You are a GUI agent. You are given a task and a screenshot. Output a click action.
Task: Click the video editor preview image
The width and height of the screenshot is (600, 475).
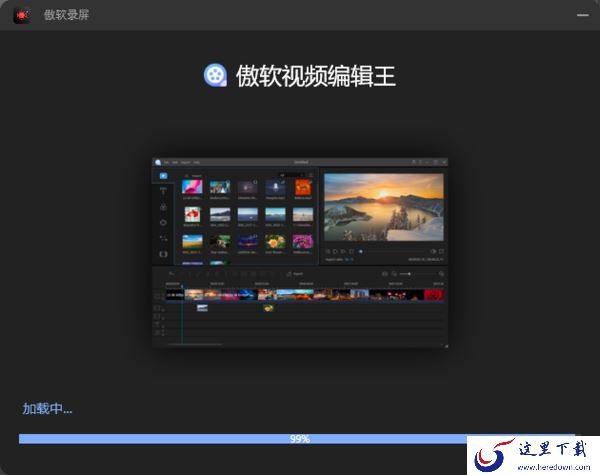pos(300,252)
